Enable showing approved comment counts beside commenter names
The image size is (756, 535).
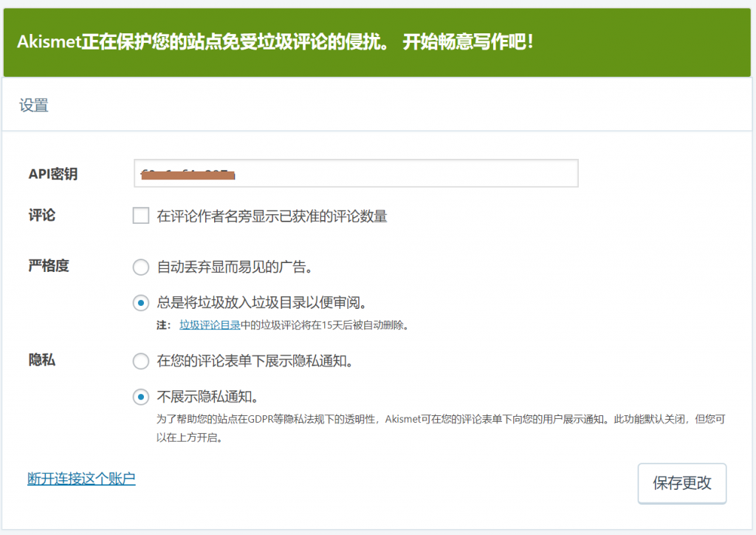[140, 216]
